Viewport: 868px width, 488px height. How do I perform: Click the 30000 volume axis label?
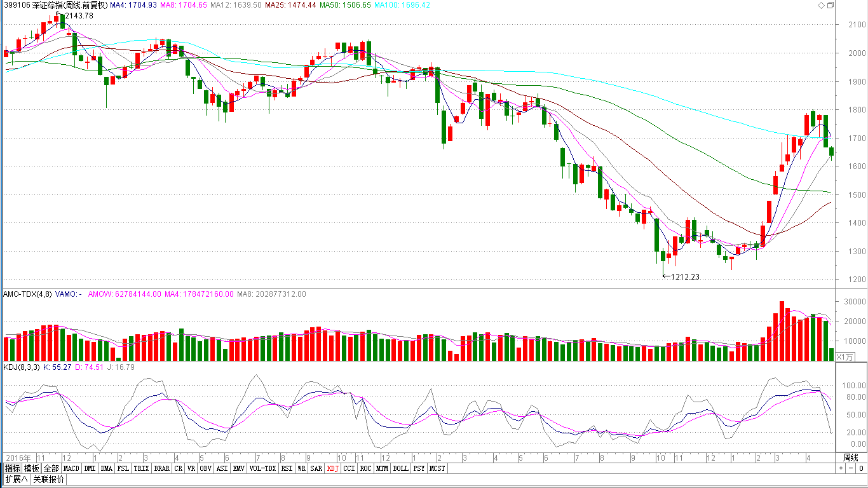(855, 302)
